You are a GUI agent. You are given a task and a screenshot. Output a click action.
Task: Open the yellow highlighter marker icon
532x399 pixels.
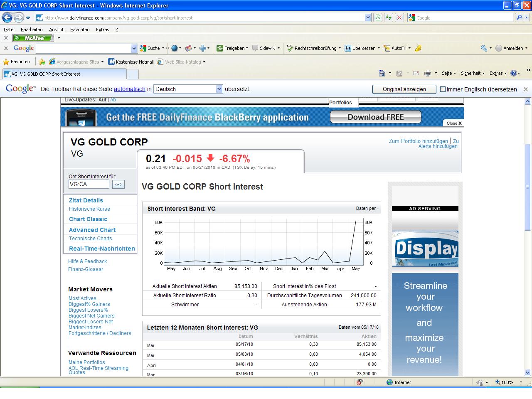tap(417, 48)
